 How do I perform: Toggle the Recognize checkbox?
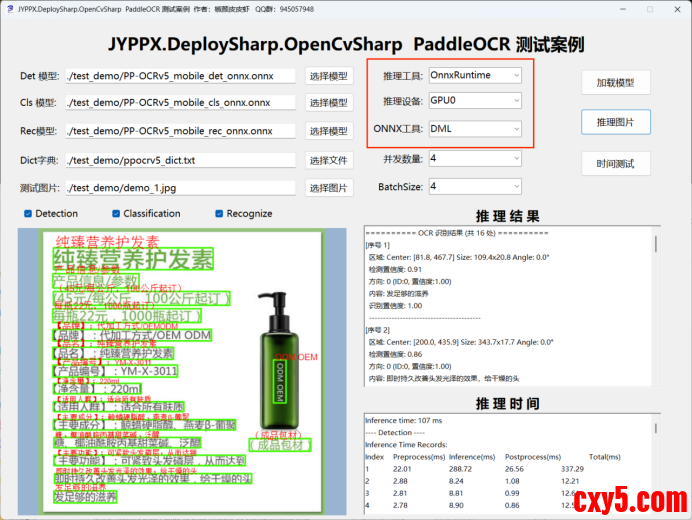coord(219,214)
